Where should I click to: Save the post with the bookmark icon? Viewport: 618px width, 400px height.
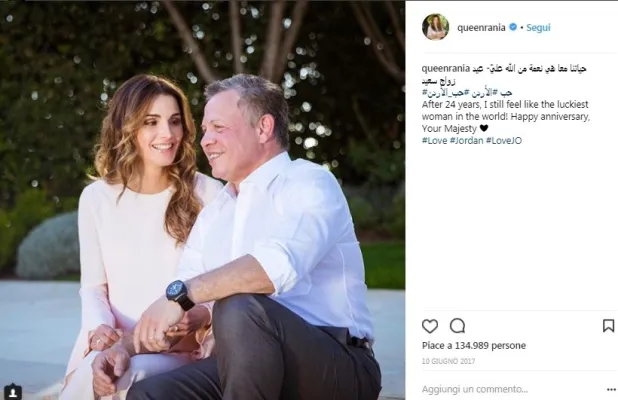[x=608, y=326]
